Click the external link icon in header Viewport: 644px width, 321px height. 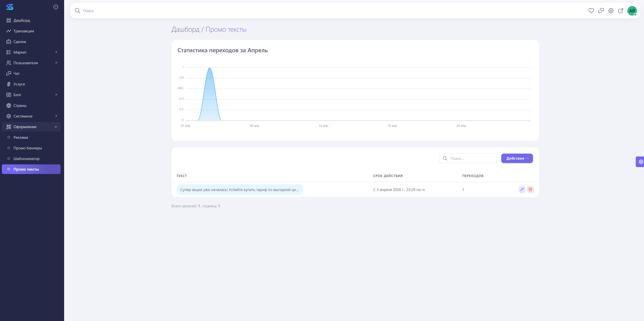coord(621,11)
